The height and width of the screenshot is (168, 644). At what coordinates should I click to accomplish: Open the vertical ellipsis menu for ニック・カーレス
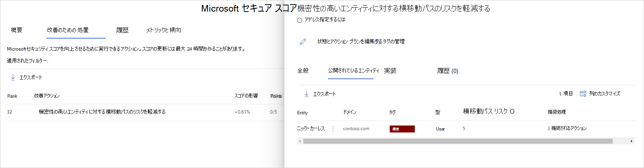click(x=333, y=129)
